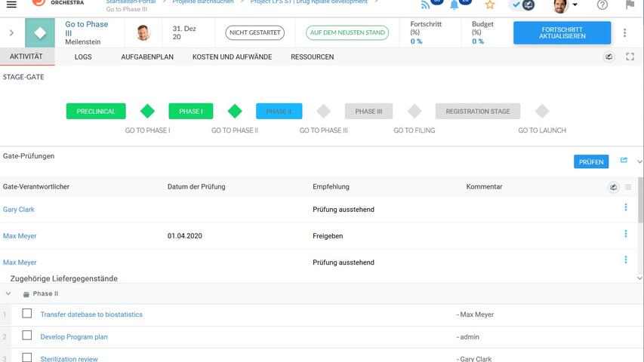
Task: Open the hamburger main menu
Action: [11, 5]
